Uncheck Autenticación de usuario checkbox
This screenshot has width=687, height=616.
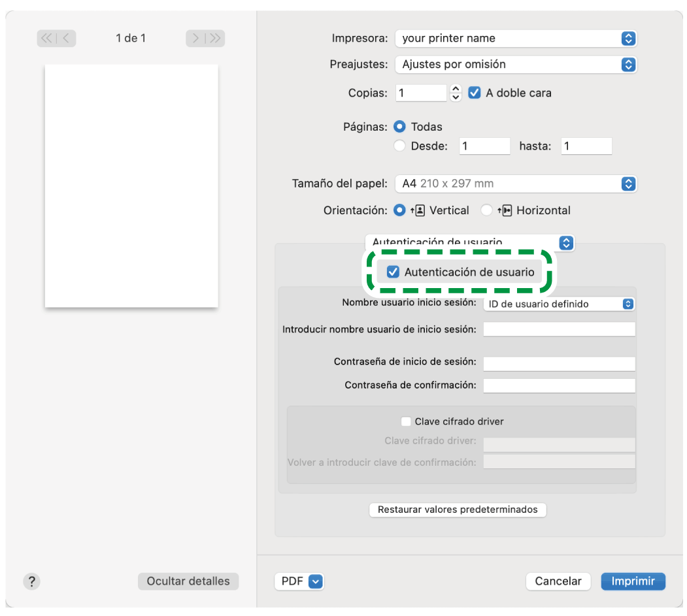tap(393, 272)
